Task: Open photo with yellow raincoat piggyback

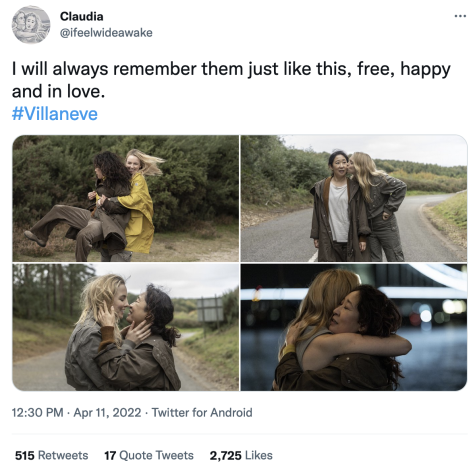Action: pyautogui.click(x=126, y=198)
